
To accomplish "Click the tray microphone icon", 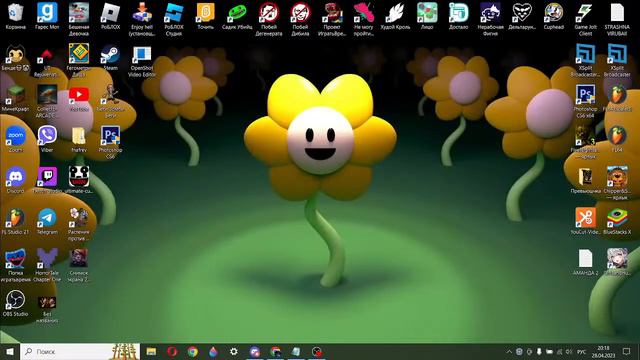I will 539,351.
